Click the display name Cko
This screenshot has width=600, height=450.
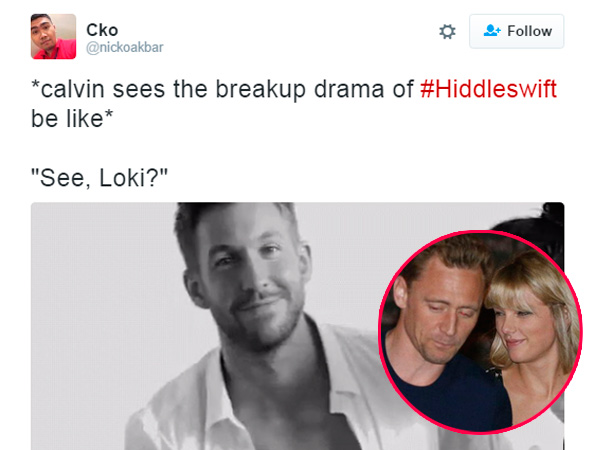[102, 30]
